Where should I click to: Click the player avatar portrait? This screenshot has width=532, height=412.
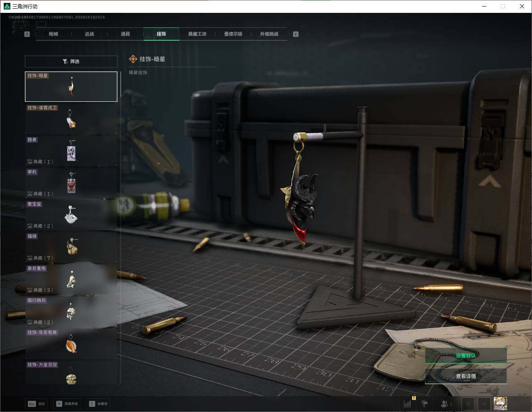pos(500,404)
